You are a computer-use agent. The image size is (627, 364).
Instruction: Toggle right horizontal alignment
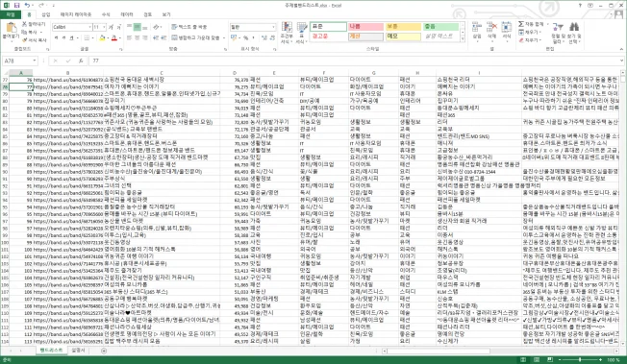144,38
